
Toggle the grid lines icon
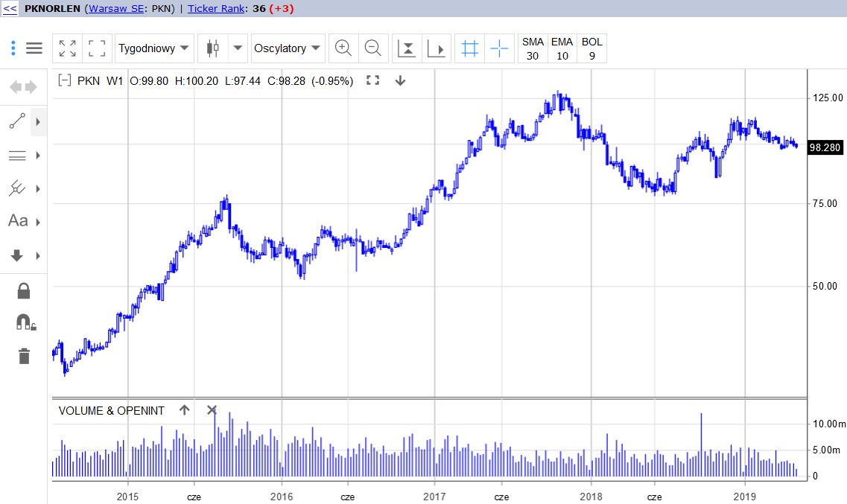point(469,48)
